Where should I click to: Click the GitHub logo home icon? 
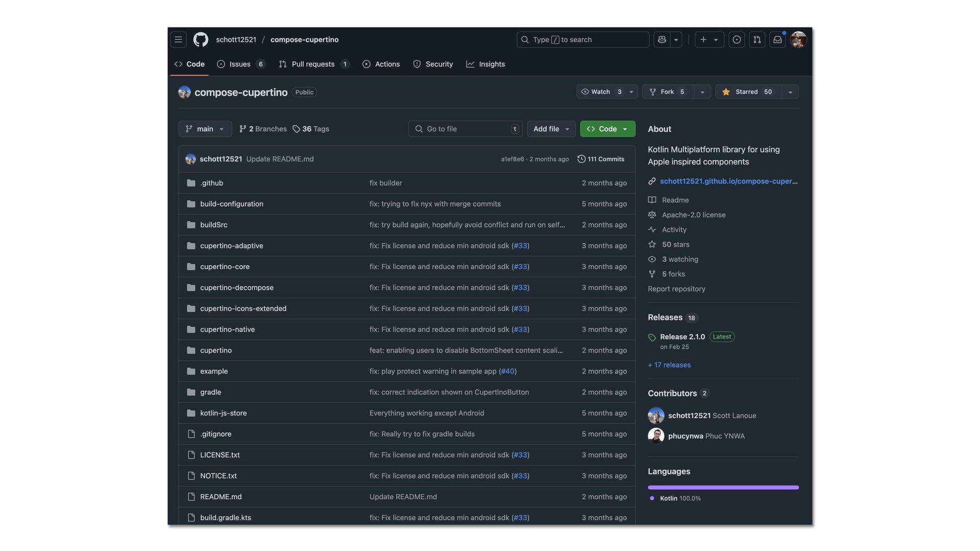(x=201, y=39)
